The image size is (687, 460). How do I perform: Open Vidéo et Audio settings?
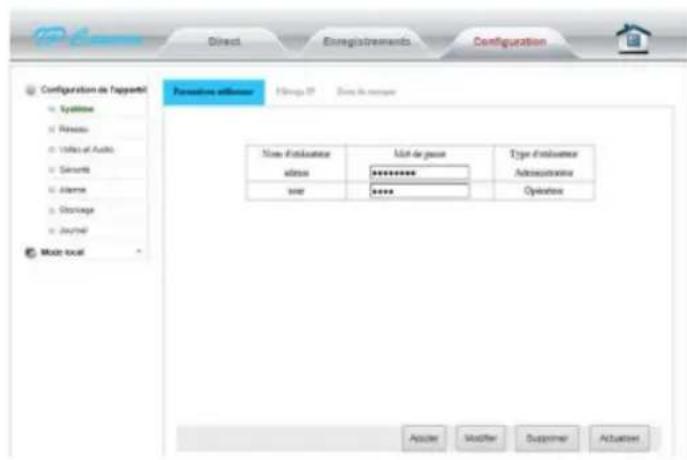click(87, 149)
